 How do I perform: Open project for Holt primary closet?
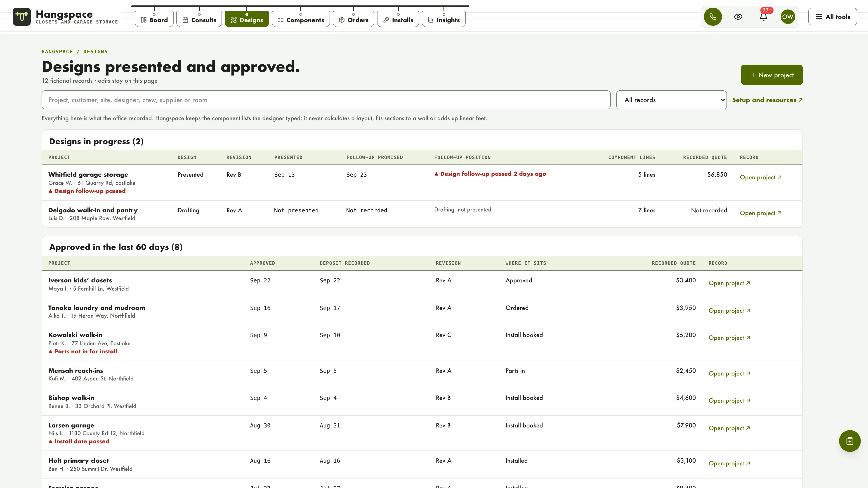[x=729, y=463]
